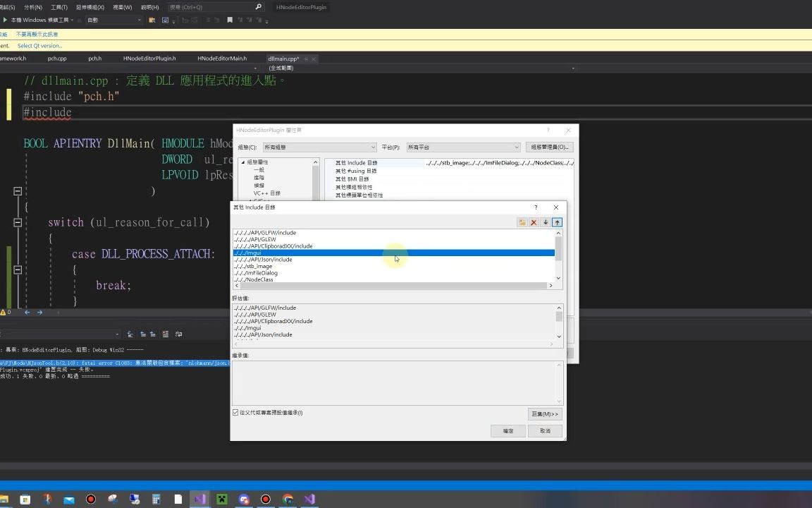Add a new line in Include directories dialog
Viewport: 812px width, 508px height.
coord(522,222)
